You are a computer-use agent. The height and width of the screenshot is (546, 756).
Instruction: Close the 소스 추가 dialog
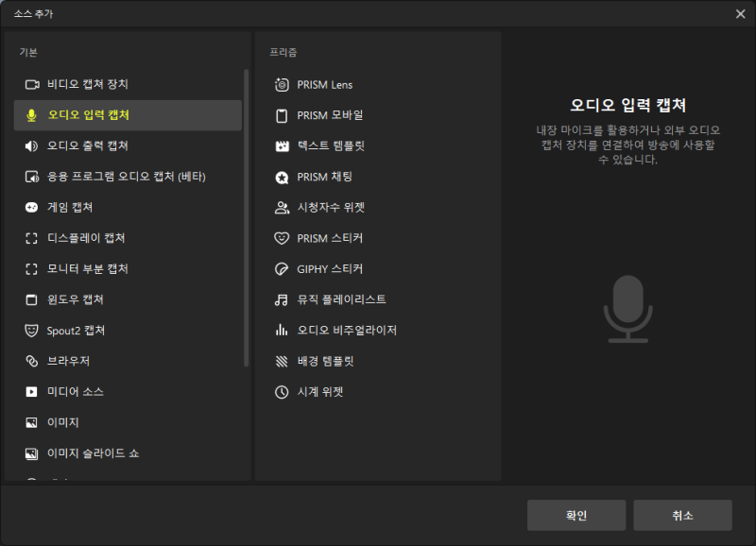(741, 14)
